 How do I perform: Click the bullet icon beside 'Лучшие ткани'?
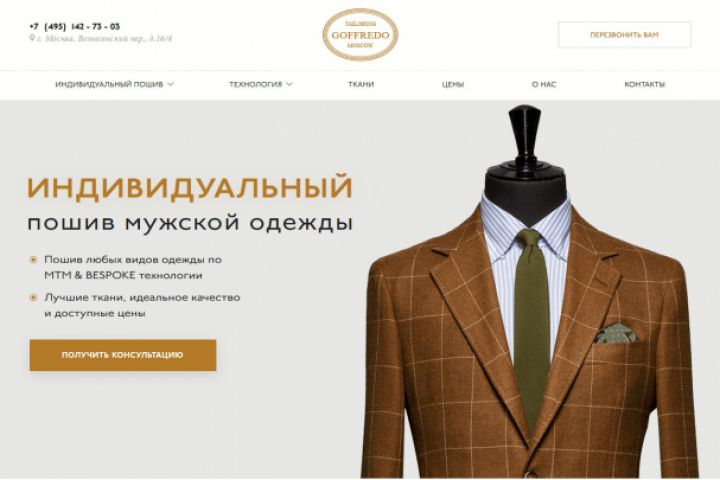coord(33,298)
